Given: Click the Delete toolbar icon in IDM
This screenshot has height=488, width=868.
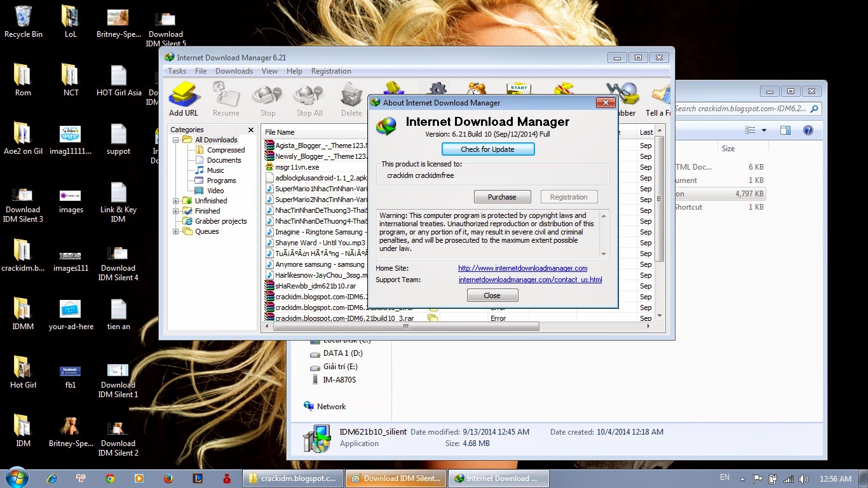Looking at the screenshot, I should 351,100.
